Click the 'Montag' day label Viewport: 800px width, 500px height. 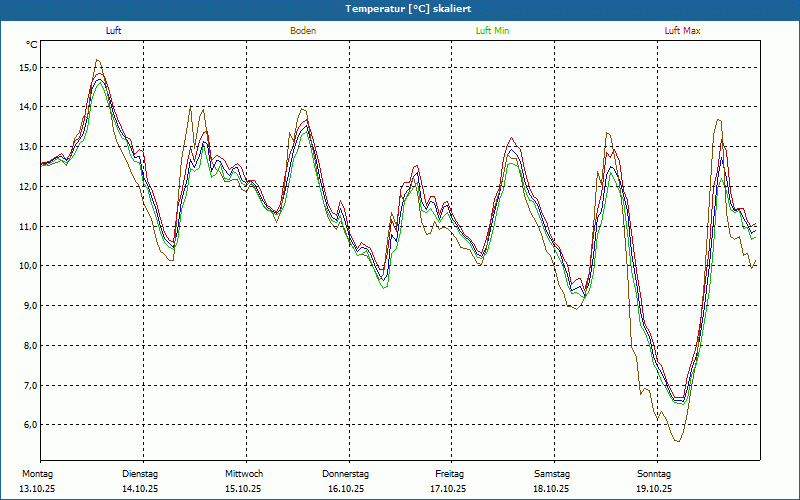pos(37,473)
